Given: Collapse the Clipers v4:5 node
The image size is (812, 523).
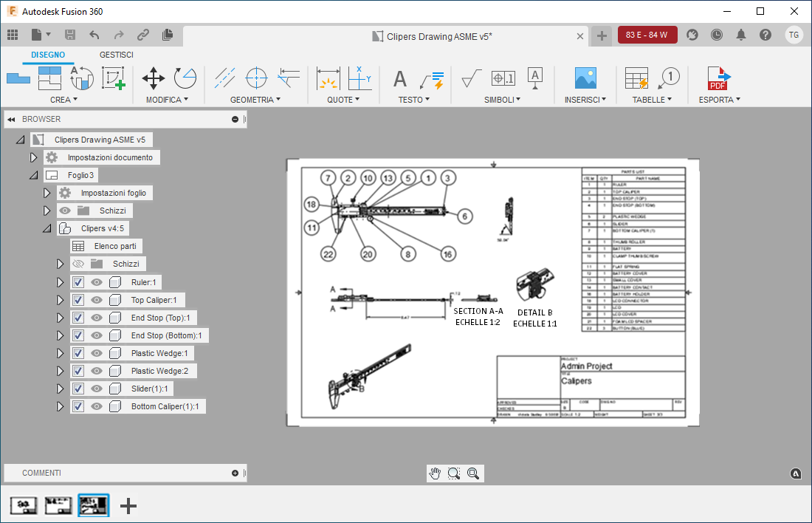Looking at the screenshot, I should (x=47, y=228).
